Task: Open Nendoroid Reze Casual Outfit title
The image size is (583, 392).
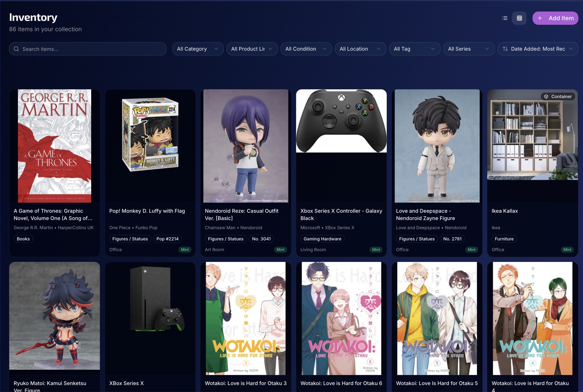Action: point(242,215)
